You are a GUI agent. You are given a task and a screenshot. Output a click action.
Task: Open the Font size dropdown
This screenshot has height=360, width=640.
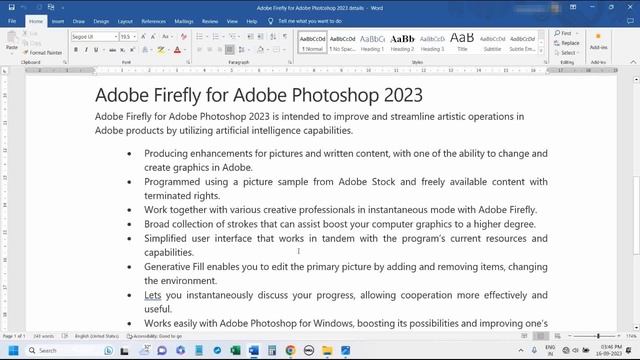(x=134, y=37)
